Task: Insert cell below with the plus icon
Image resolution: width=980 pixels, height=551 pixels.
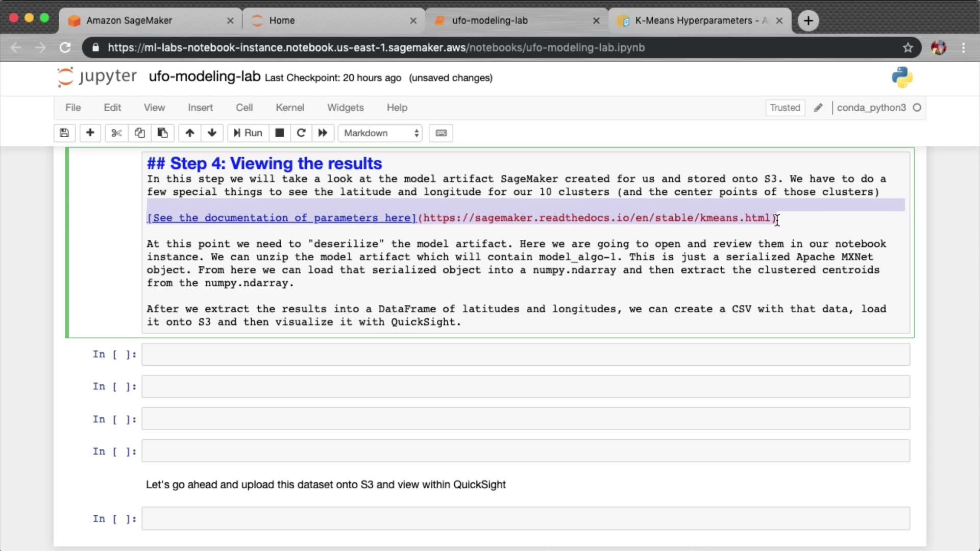Action: point(90,133)
